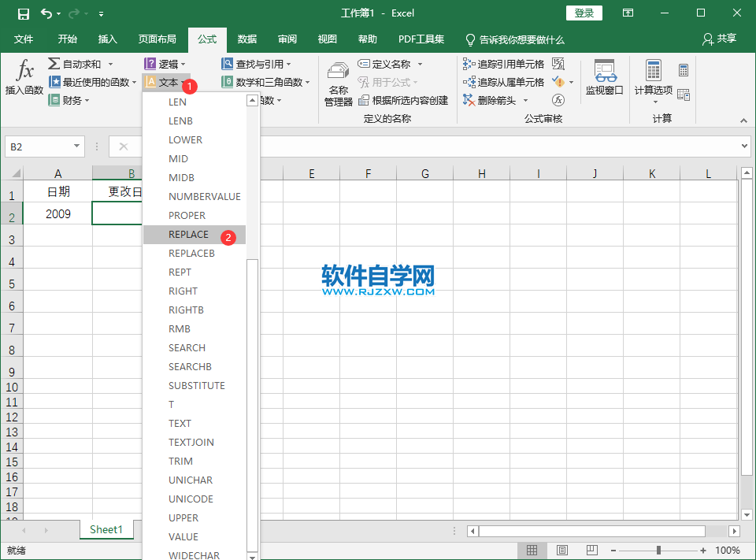Viewport: 756px width, 560px height.
Task: Switch to Page Break Preview icon
Action: coord(591,550)
